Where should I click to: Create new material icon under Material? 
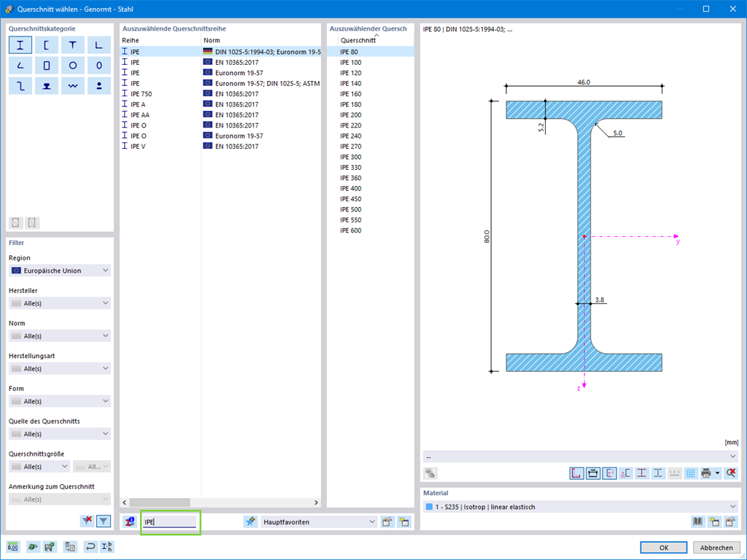[714, 522]
